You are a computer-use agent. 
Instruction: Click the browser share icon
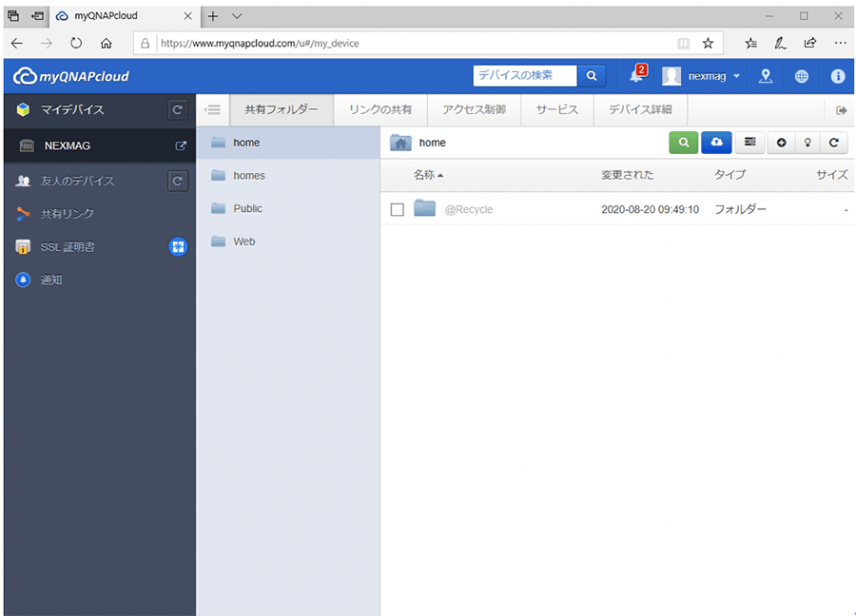click(810, 43)
